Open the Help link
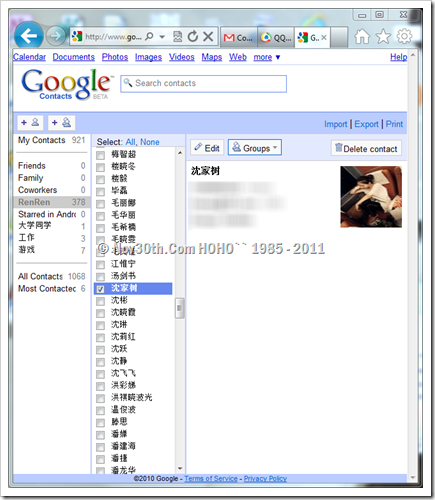Viewport: 435px width, 500px height. (x=399, y=57)
